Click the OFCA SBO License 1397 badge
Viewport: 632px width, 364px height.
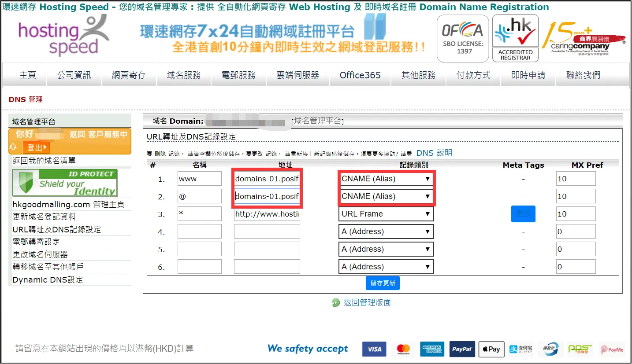click(x=462, y=38)
